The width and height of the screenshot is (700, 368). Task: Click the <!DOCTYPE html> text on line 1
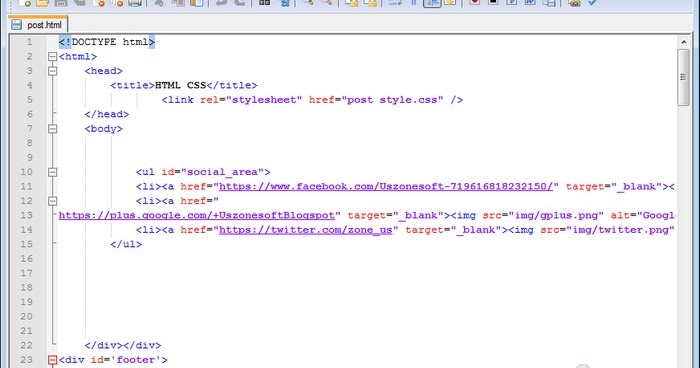pos(107,42)
